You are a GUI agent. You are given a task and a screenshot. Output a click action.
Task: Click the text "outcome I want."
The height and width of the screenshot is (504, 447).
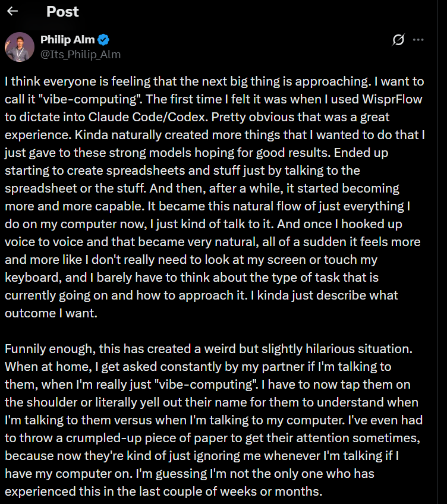click(x=51, y=313)
